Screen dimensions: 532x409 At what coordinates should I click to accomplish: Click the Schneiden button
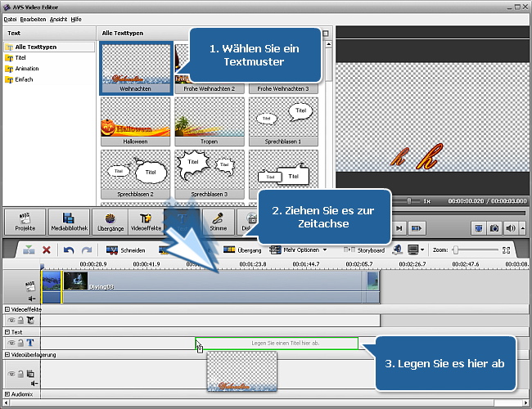click(125, 250)
